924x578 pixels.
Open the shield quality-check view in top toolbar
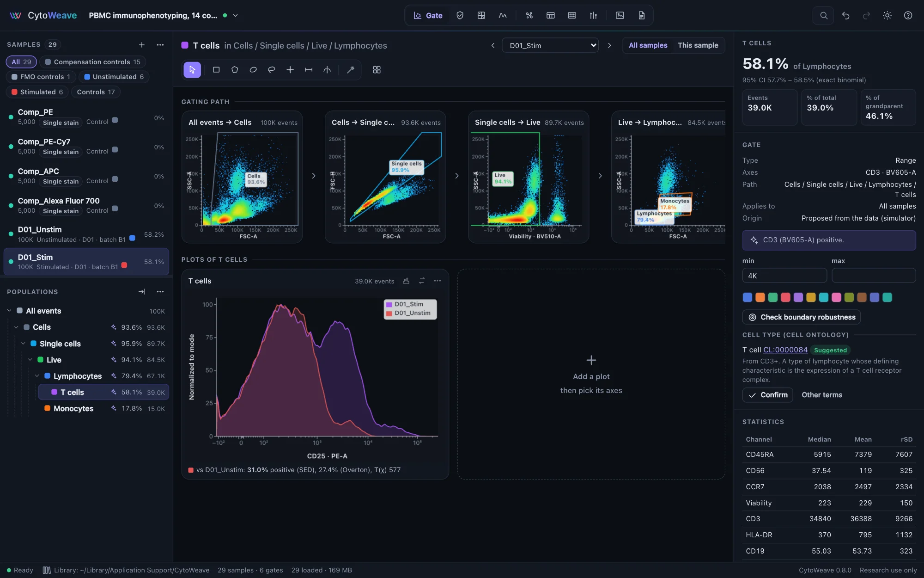tap(460, 15)
